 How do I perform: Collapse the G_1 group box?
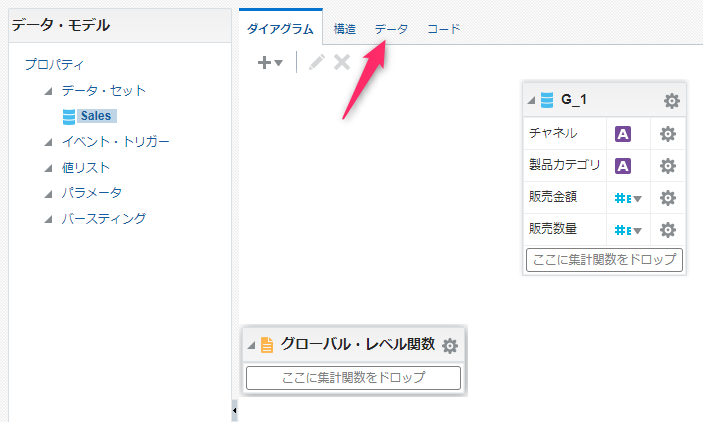pyautogui.click(x=531, y=100)
